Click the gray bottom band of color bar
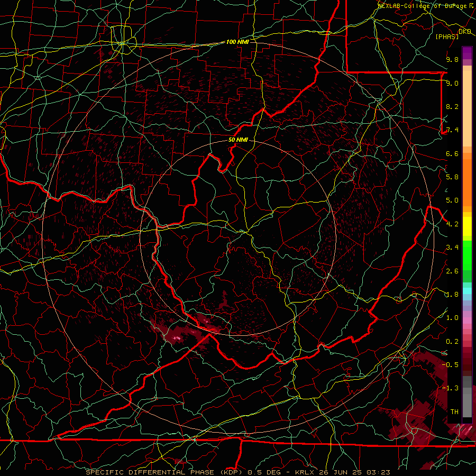The image size is (476, 476). (467, 398)
